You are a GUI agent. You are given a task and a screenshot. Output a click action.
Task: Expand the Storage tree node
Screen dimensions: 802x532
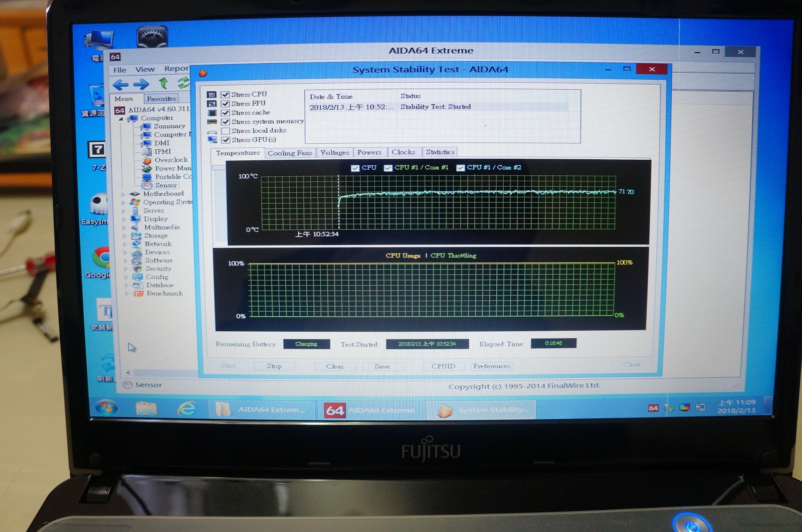(x=125, y=236)
